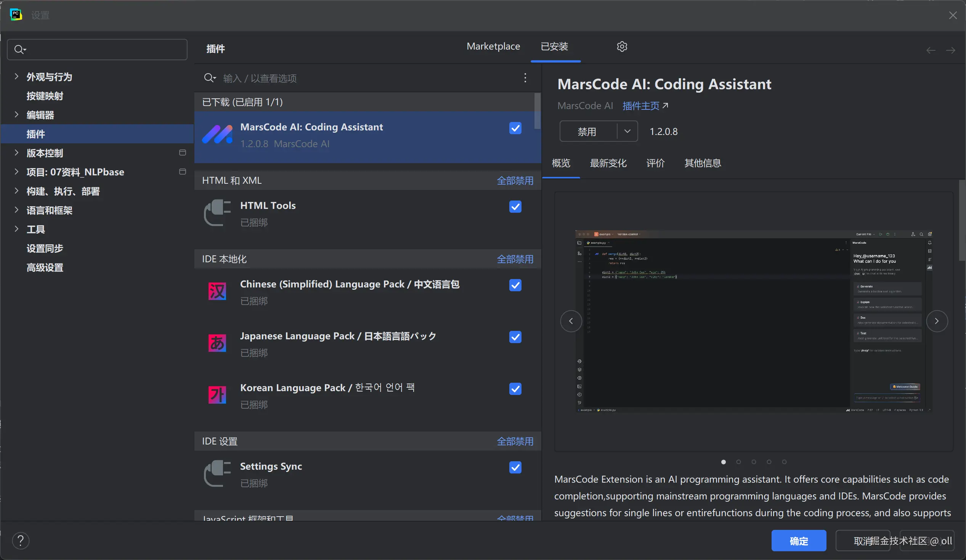966x560 pixels.
Task: Expand the 外观与行为 settings tree node
Action: coord(16,76)
